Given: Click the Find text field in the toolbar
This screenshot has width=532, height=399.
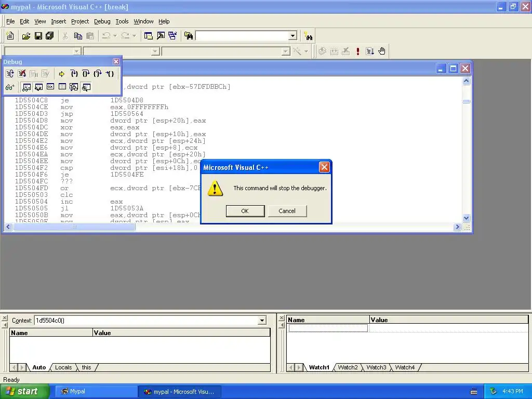Looking at the screenshot, I should point(243,36).
